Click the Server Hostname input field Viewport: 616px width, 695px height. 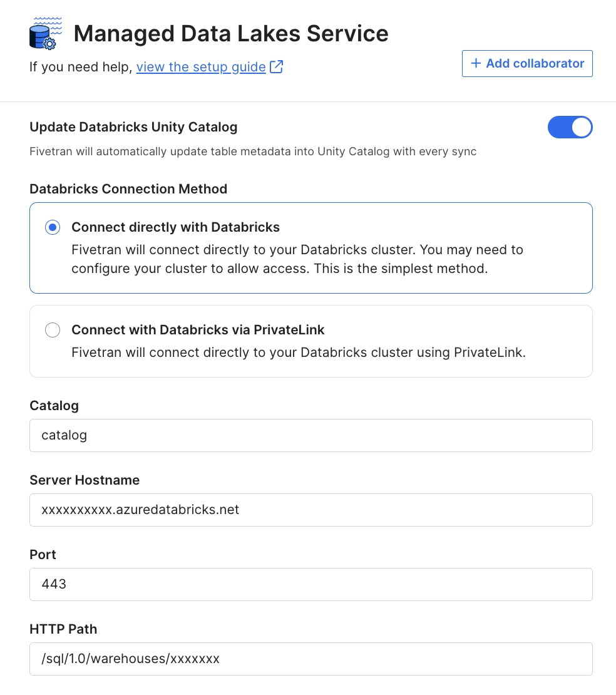(311, 510)
